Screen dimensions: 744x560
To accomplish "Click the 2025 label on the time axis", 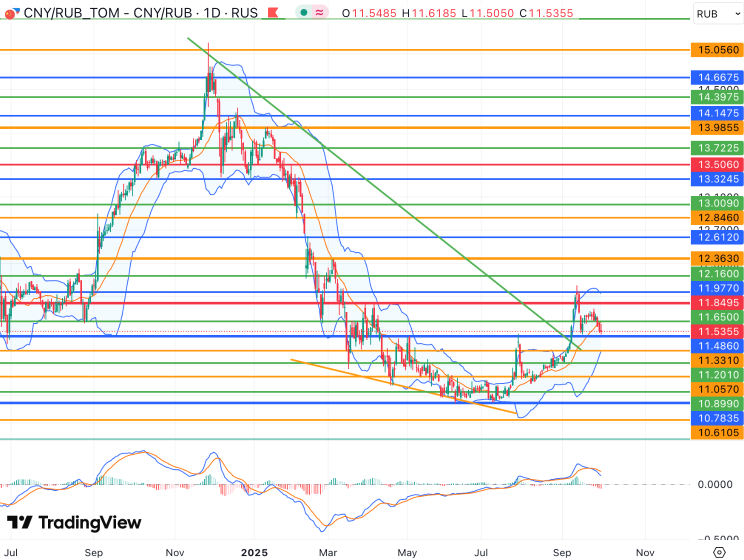I will (x=254, y=552).
